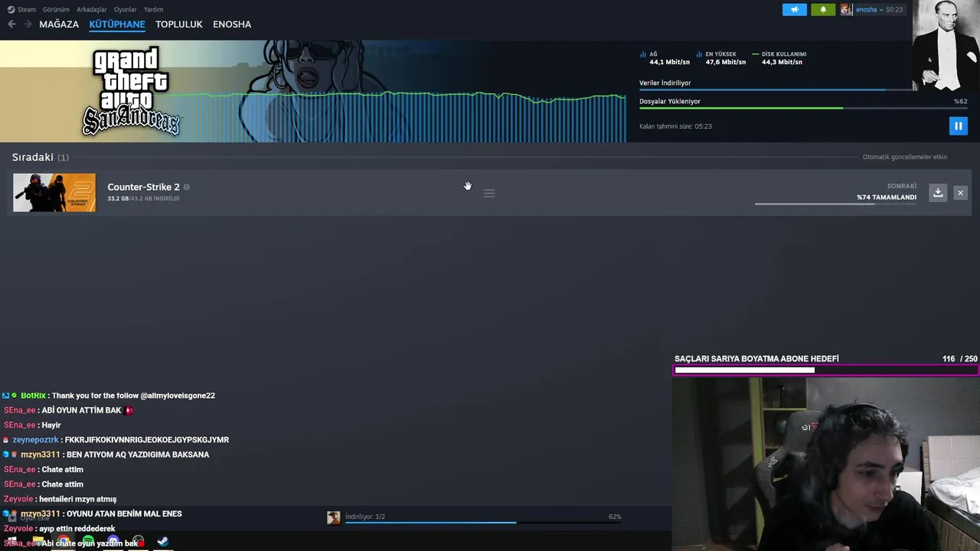Expand the enosha account dropdown
The width and height of the screenshot is (980, 551).
click(x=880, y=9)
